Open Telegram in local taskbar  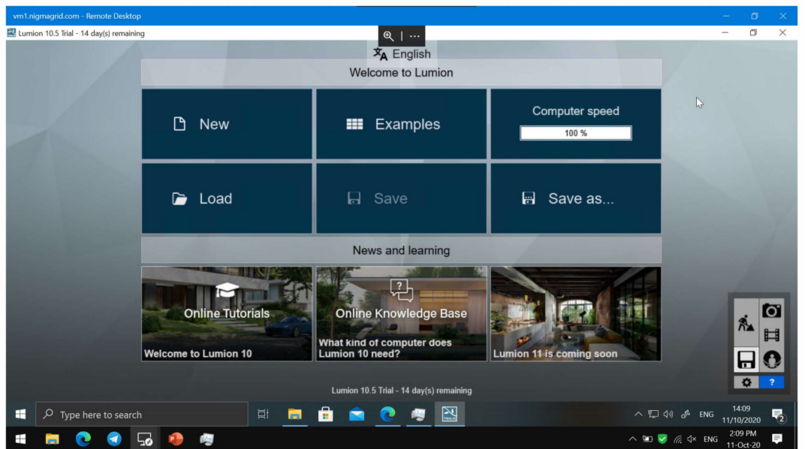click(x=114, y=439)
